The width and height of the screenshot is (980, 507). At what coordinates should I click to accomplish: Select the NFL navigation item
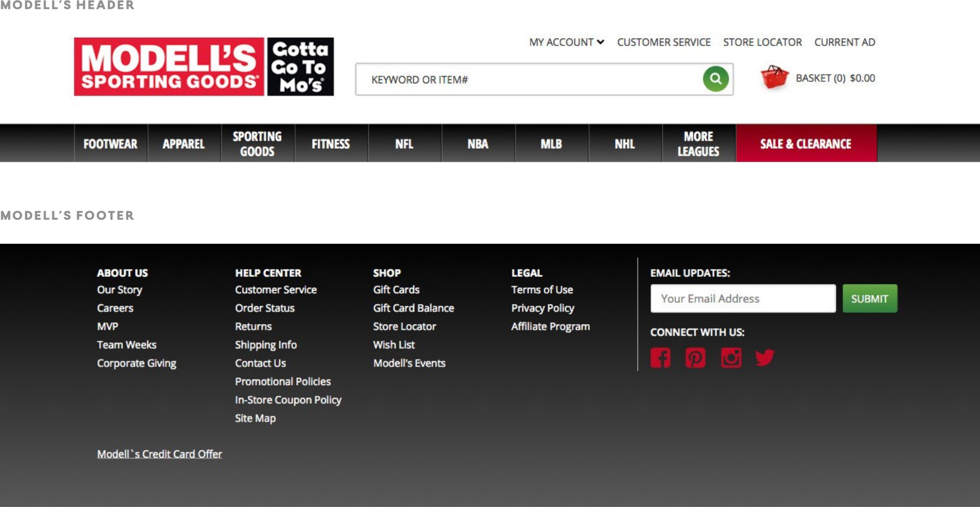click(x=404, y=143)
